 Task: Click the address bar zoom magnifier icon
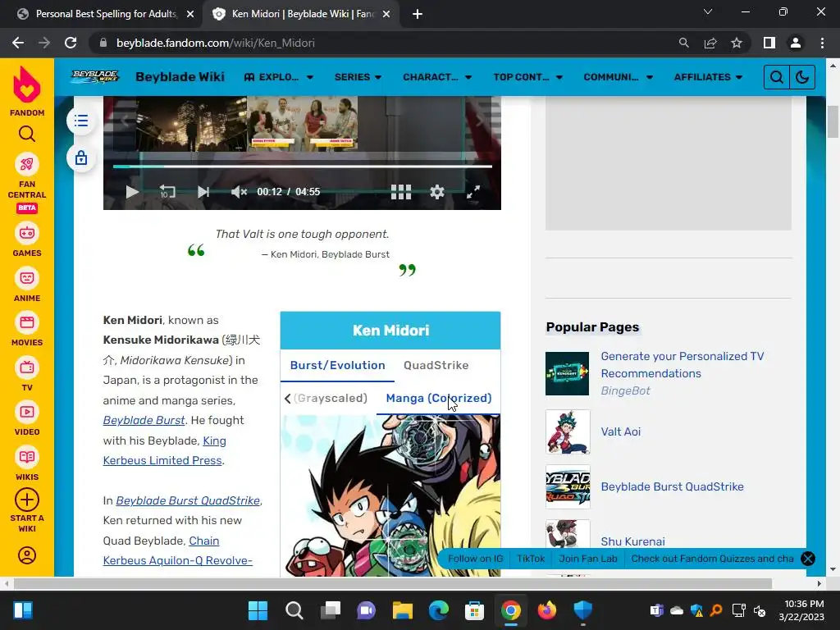[683, 43]
